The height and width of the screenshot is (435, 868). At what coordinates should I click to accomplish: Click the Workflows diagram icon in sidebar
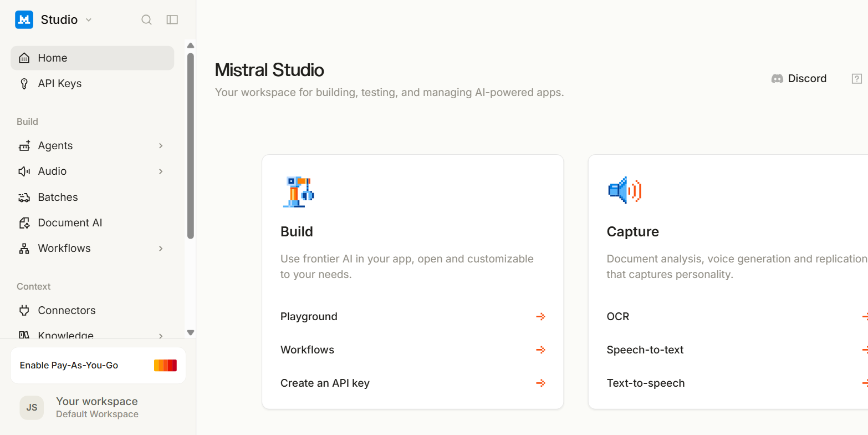(x=24, y=249)
